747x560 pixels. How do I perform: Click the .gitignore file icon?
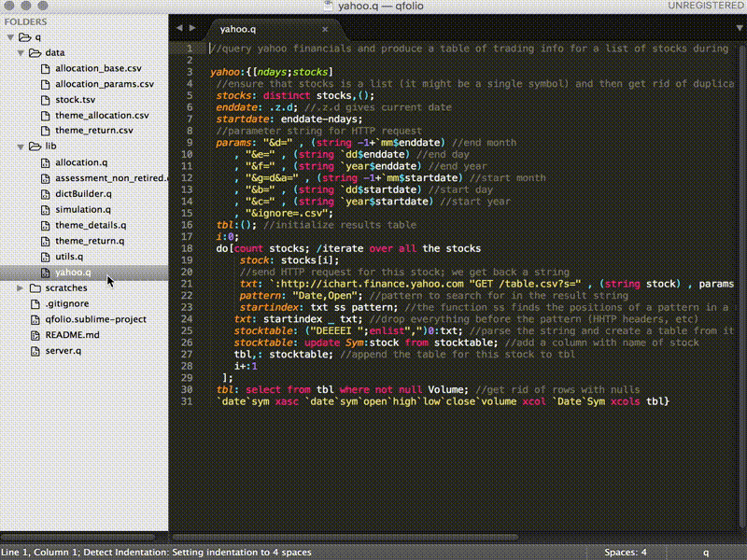[35, 304]
